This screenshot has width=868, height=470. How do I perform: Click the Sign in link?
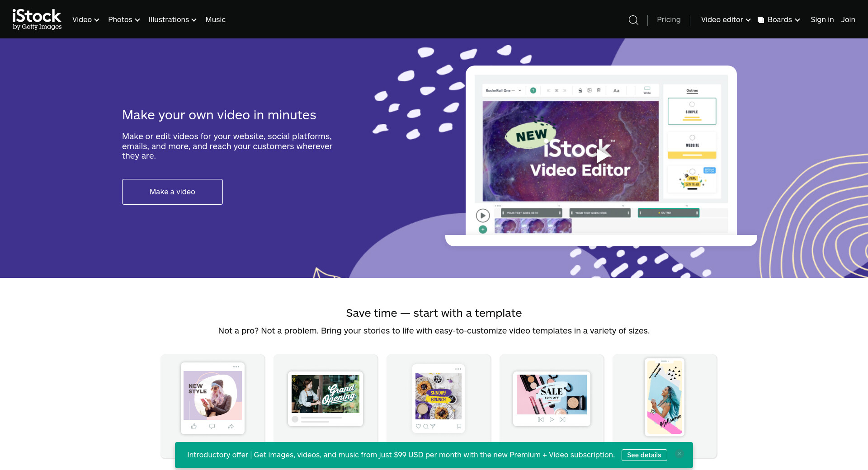click(822, 20)
